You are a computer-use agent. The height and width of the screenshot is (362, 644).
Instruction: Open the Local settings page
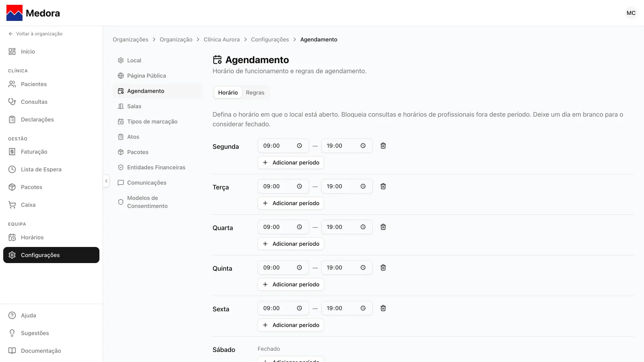(x=158, y=60)
